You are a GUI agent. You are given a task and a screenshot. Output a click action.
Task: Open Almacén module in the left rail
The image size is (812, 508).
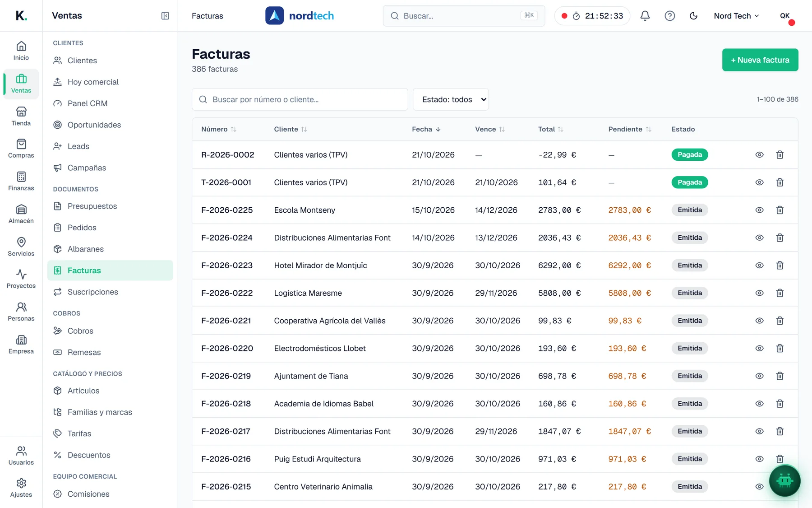tap(21, 214)
